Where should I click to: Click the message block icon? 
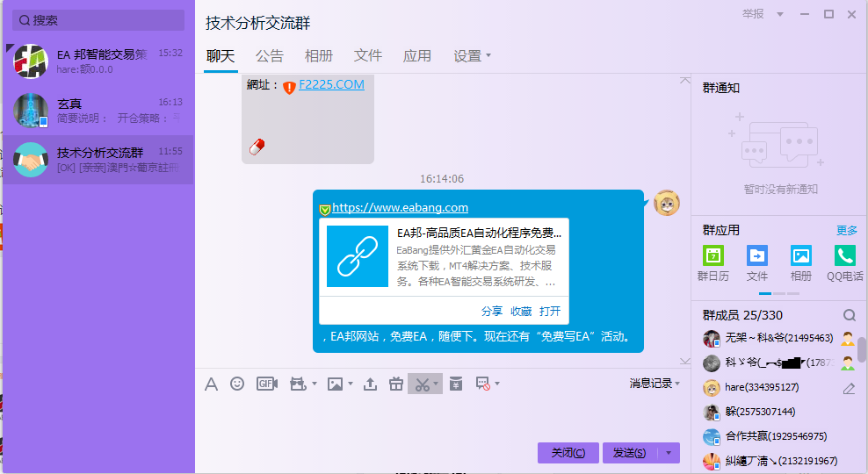point(482,384)
